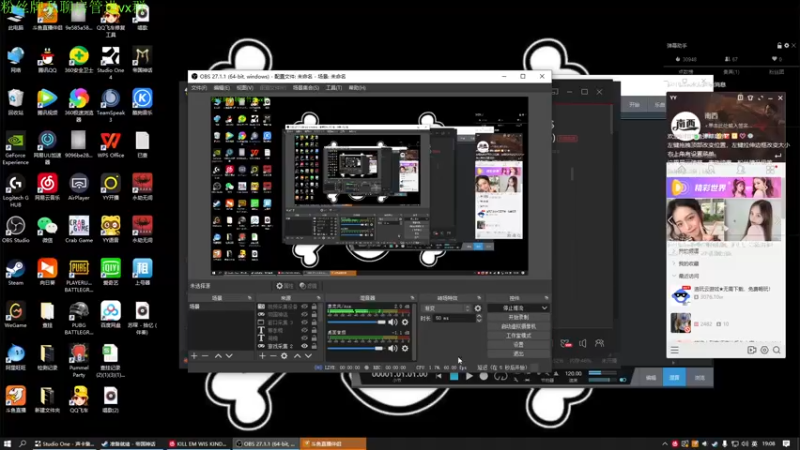Viewport: 800px width, 450px height.
Task: Adjust second mixer channel volume slider
Action: point(355,348)
